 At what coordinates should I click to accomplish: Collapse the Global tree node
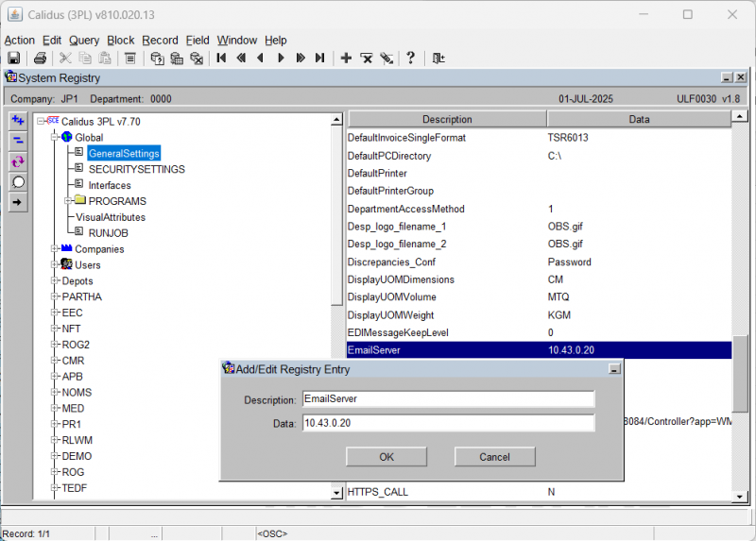click(55, 137)
